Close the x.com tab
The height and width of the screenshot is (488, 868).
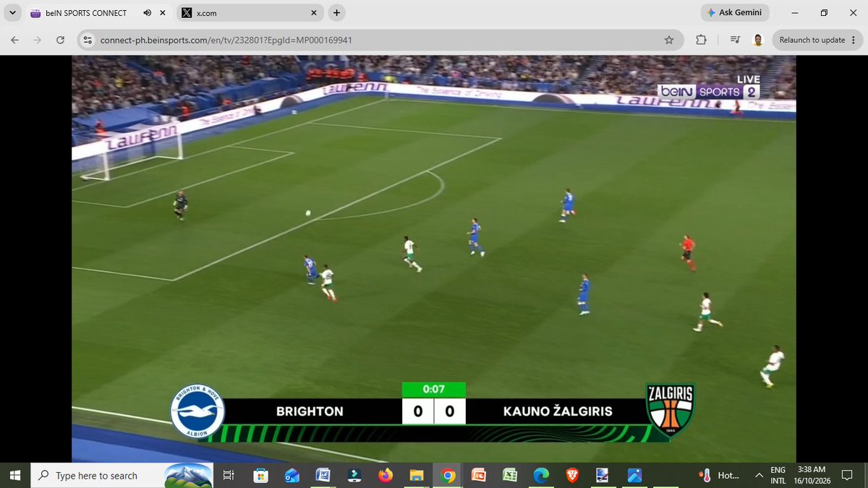[314, 13]
